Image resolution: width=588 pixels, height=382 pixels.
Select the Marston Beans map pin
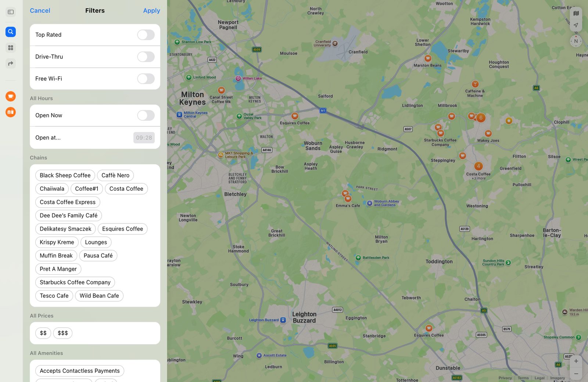(428, 58)
